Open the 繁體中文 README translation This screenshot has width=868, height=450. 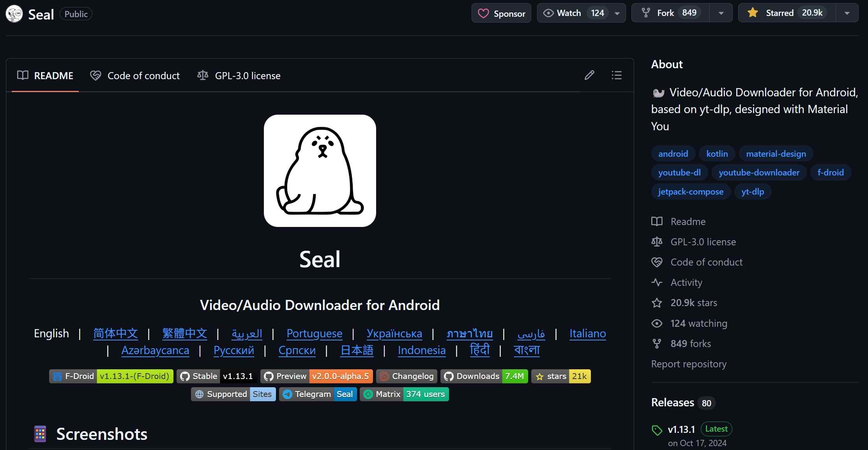click(184, 333)
